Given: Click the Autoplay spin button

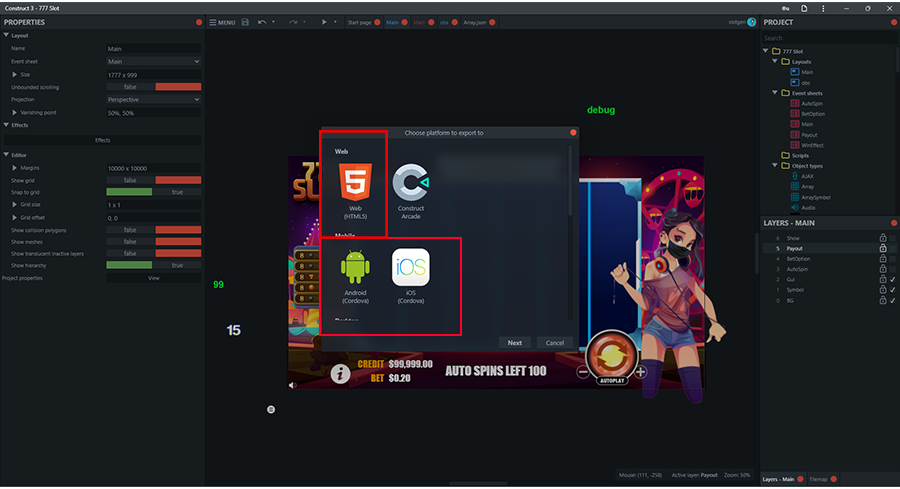Looking at the screenshot, I should [x=612, y=357].
